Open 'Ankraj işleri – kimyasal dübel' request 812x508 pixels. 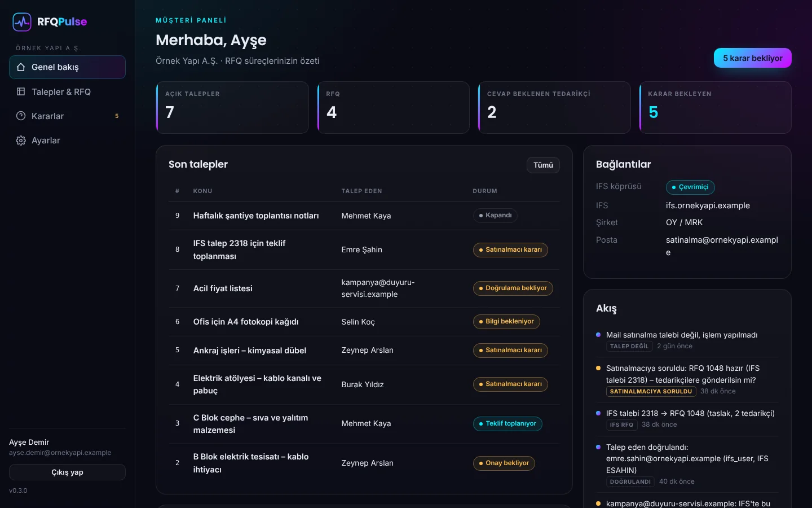coord(250,351)
